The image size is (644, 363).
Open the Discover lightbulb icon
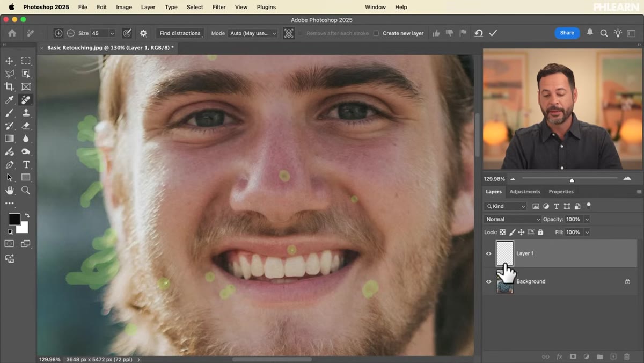coord(618,33)
